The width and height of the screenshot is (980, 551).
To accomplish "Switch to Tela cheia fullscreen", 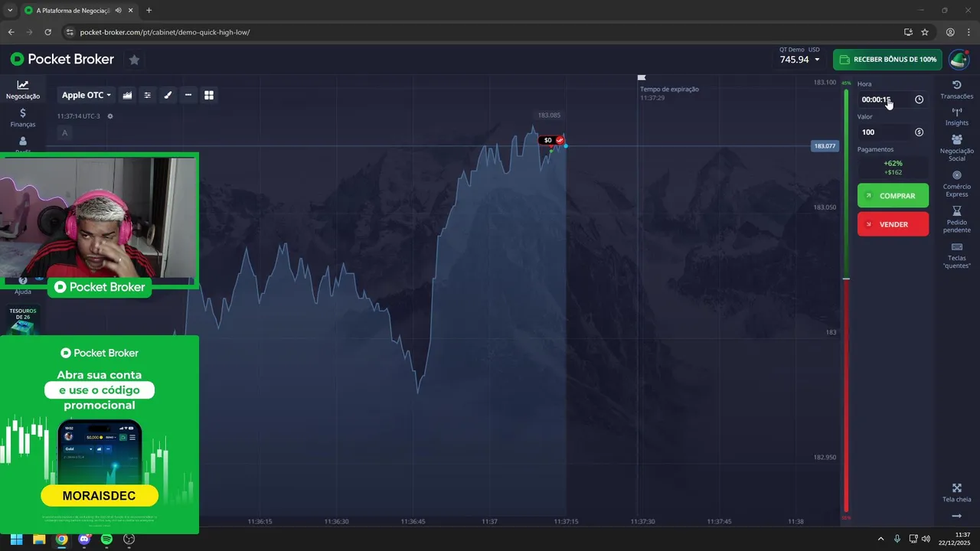I will (956, 493).
